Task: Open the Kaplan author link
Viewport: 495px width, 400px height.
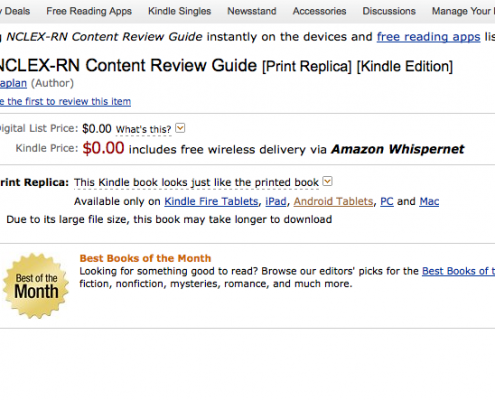Action: pyautogui.click(x=13, y=83)
